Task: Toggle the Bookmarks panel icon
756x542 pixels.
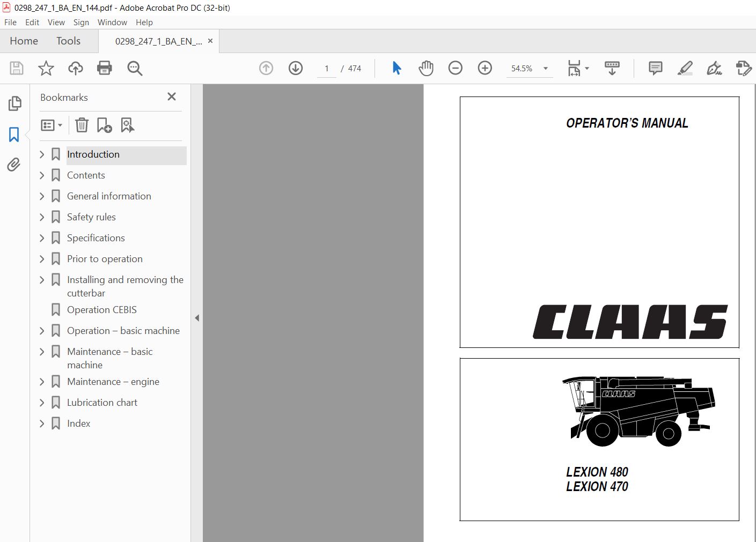Action: pos(14,134)
